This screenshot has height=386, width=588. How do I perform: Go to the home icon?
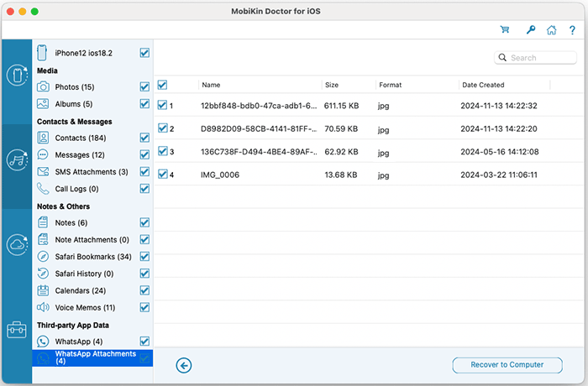click(x=551, y=29)
